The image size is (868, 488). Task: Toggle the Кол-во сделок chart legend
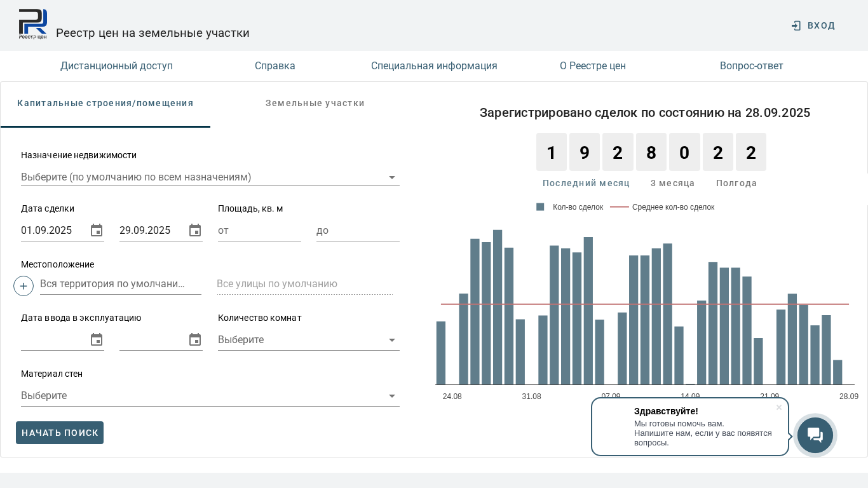pos(571,207)
